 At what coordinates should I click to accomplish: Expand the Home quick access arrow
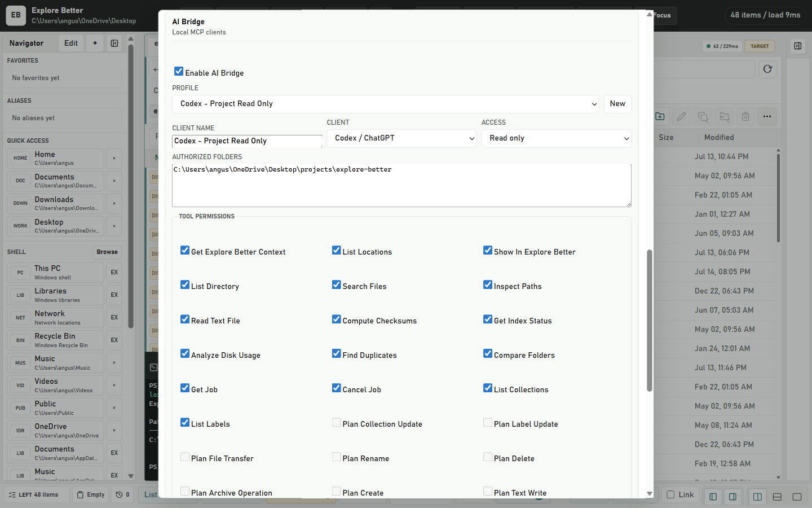pyautogui.click(x=114, y=159)
